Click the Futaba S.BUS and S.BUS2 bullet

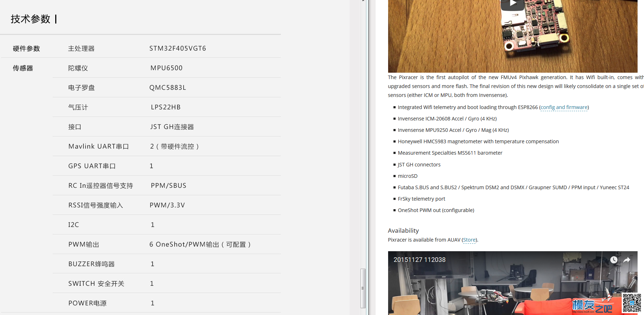tap(513, 187)
